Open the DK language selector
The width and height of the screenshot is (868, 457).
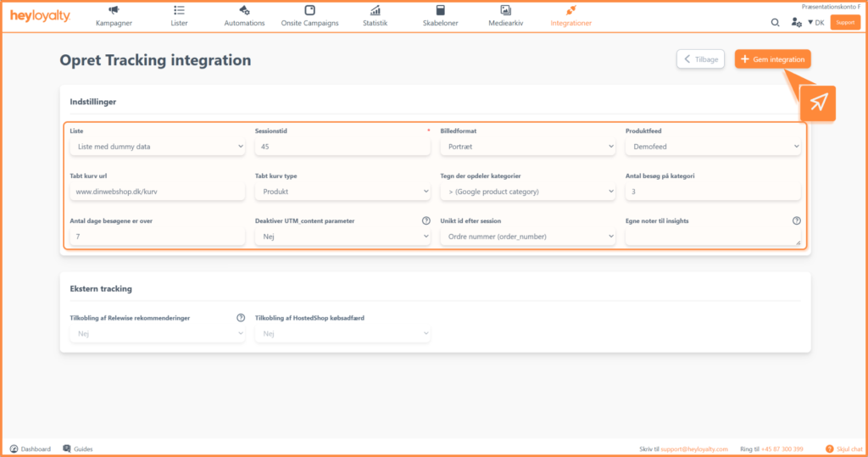815,23
